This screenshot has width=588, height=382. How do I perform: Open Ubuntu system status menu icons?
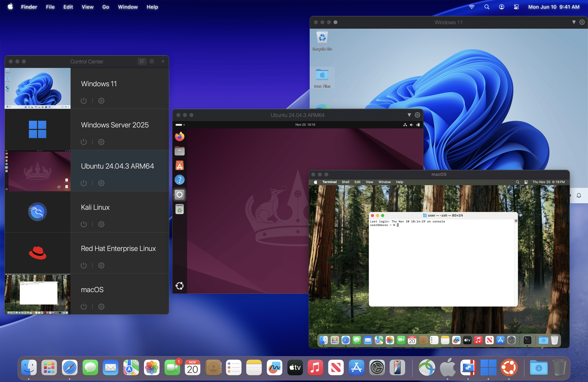411,125
